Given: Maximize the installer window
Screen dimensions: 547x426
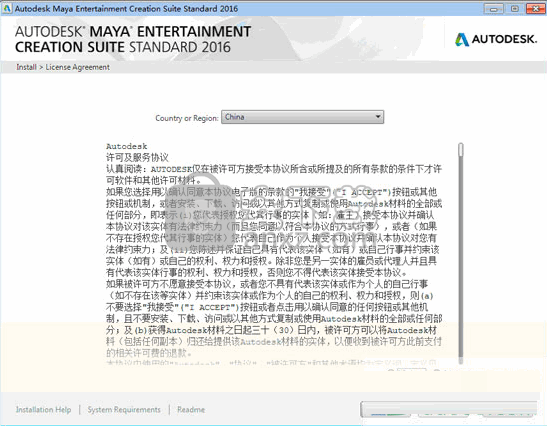Looking at the screenshot, I should (x=515, y=9).
